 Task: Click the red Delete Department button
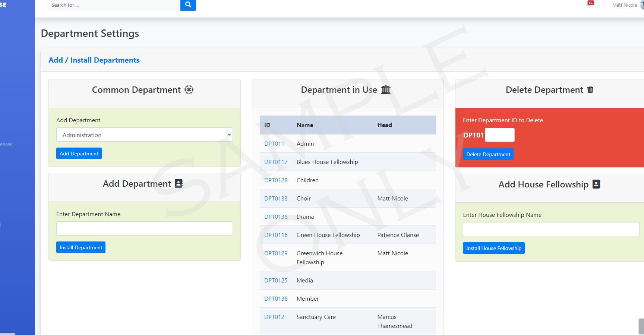tap(488, 154)
